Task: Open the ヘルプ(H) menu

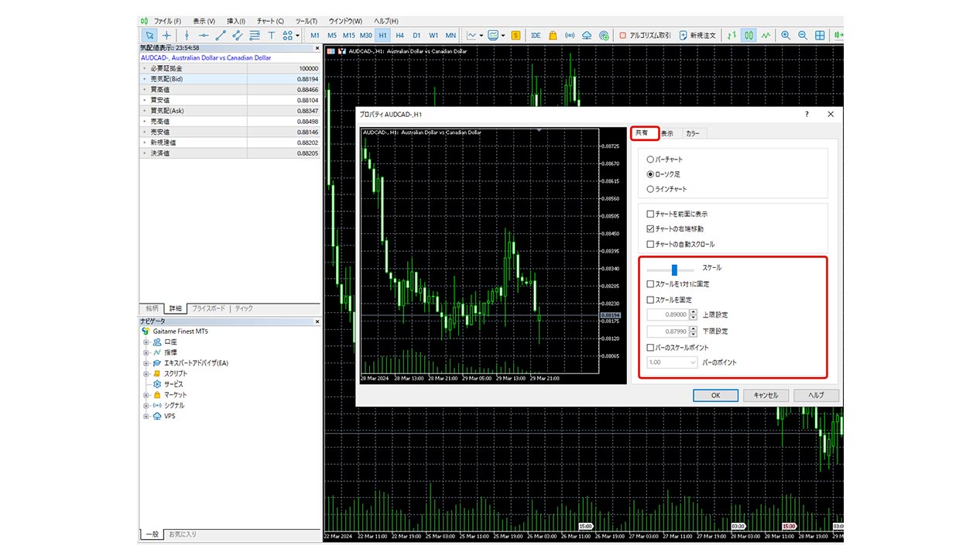Action: pyautogui.click(x=386, y=21)
